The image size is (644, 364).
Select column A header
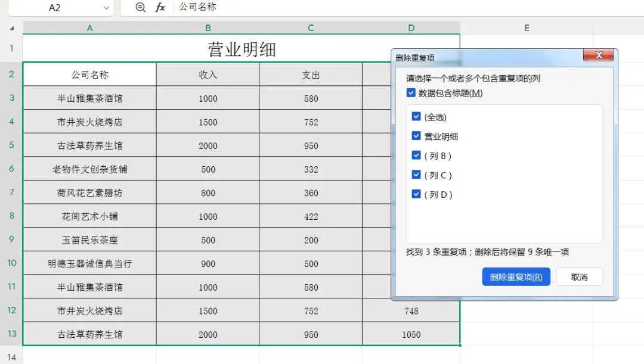coord(89,28)
